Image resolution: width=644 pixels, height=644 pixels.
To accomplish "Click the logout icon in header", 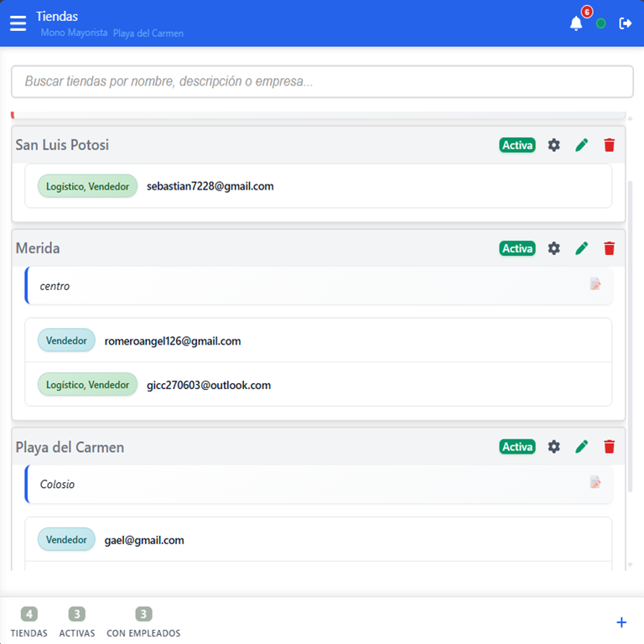I will click(626, 23).
